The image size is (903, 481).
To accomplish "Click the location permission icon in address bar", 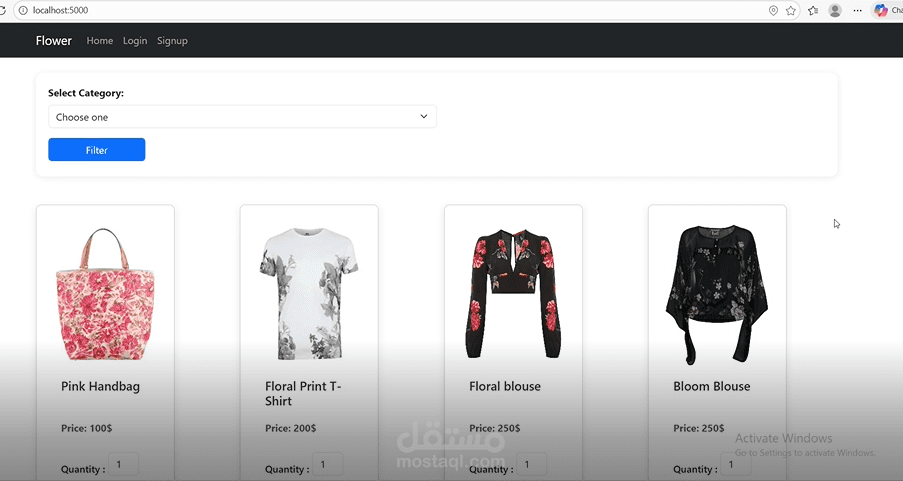I will point(773,10).
